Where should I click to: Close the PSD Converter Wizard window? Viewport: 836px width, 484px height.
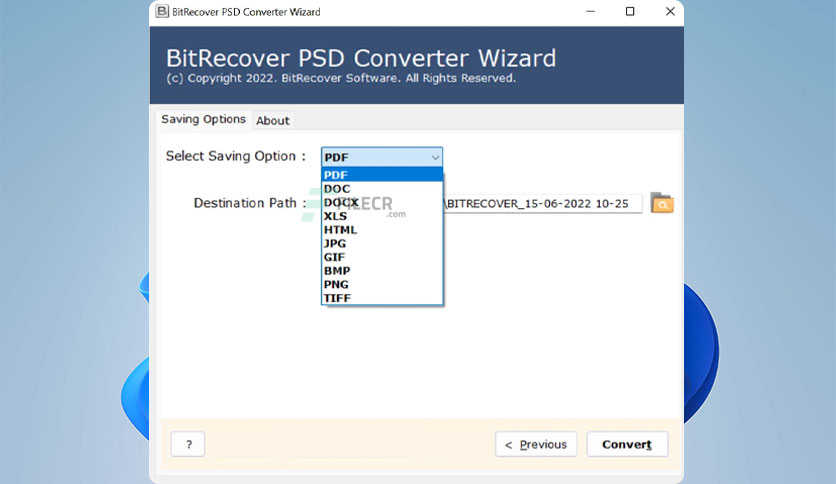pyautogui.click(x=670, y=11)
